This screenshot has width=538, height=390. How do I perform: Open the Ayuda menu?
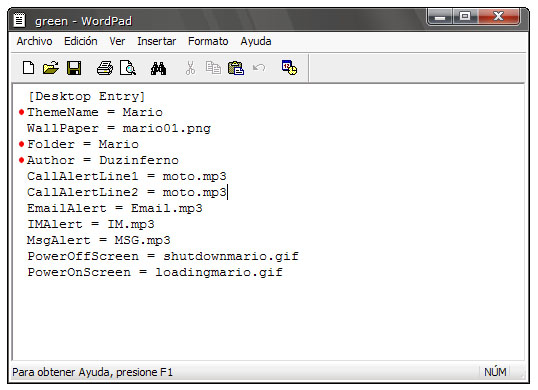pyautogui.click(x=256, y=42)
